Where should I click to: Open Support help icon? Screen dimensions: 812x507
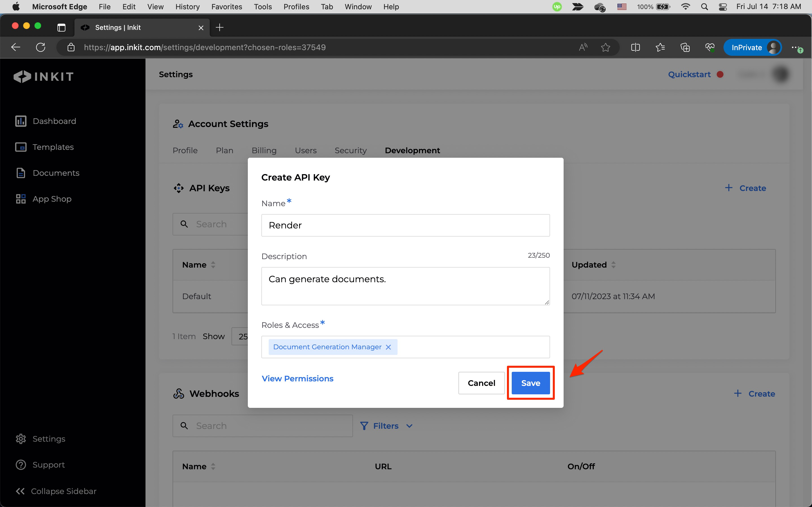[21, 465]
